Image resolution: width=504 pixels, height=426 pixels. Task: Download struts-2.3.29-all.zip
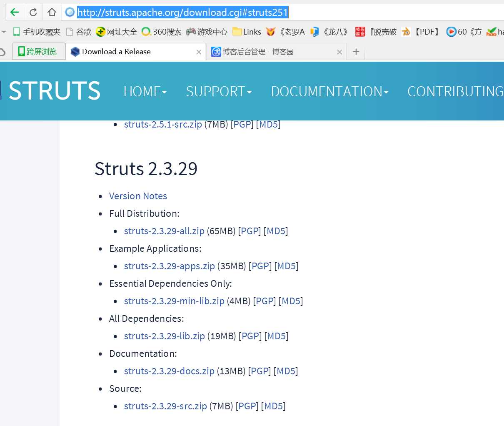click(x=164, y=231)
